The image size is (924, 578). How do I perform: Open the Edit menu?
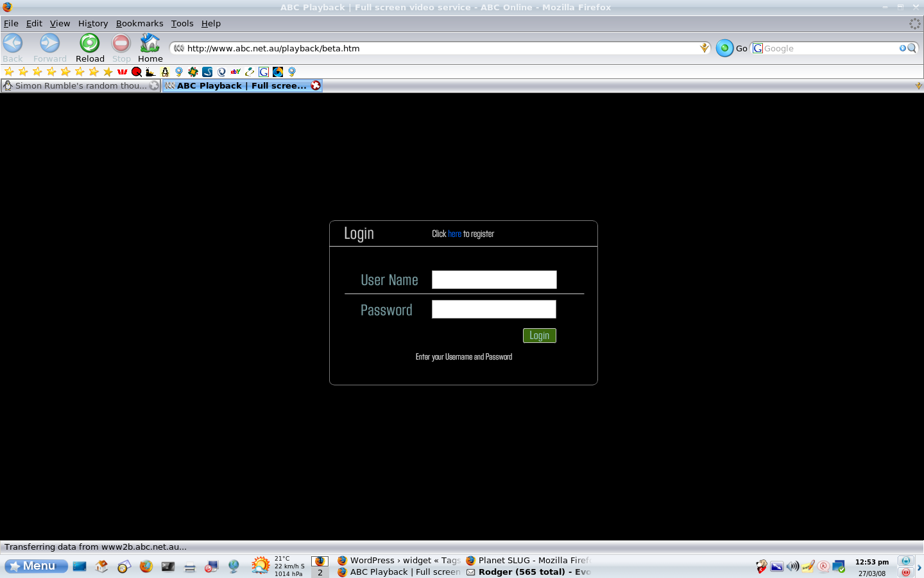coord(34,23)
